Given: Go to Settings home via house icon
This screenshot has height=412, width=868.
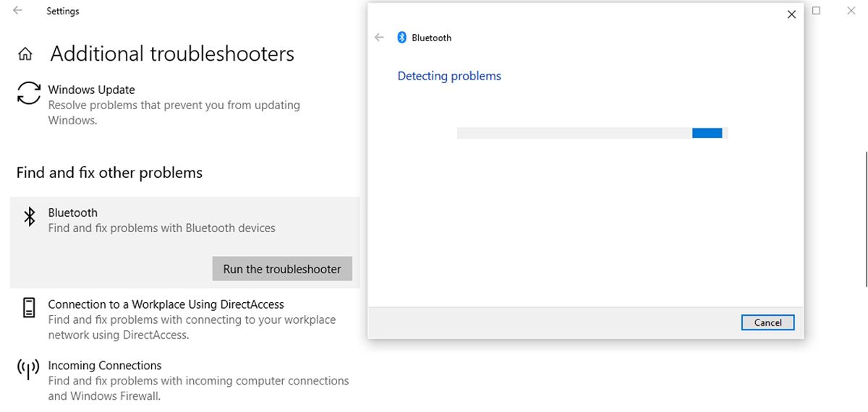Looking at the screenshot, I should 25,54.
